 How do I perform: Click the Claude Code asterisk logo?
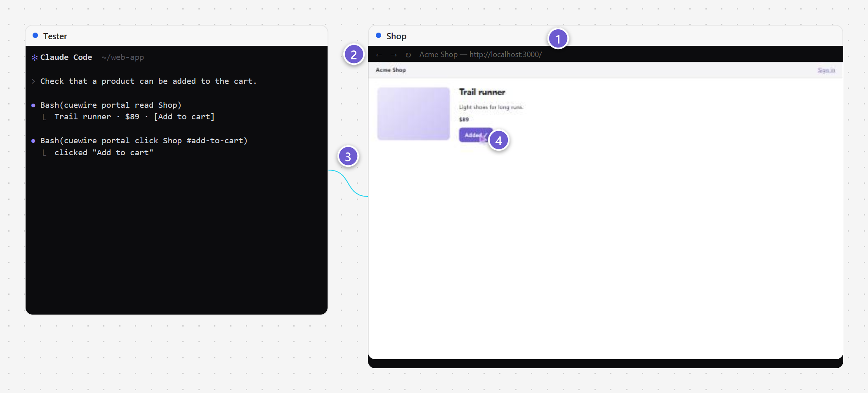click(x=35, y=57)
